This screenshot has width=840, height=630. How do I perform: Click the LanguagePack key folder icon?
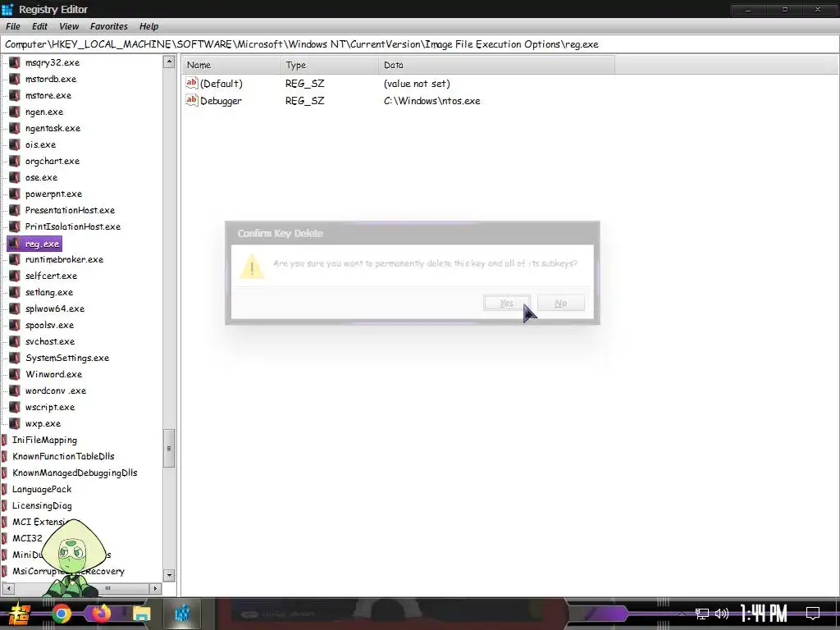[x=5, y=489]
